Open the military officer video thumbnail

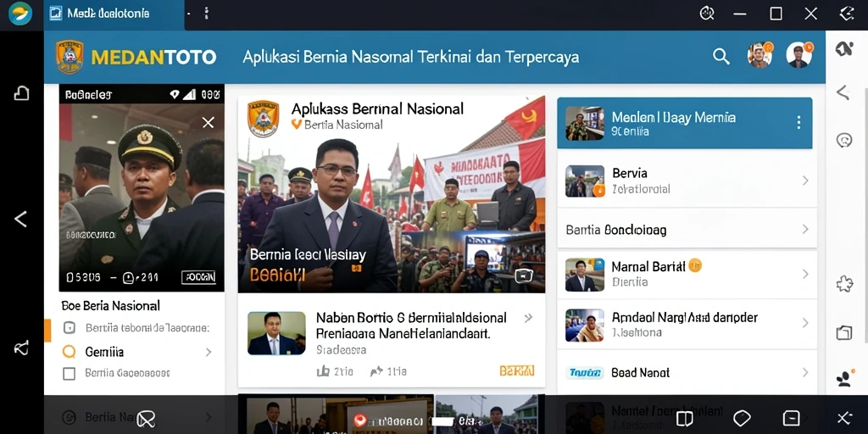click(142, 188)
